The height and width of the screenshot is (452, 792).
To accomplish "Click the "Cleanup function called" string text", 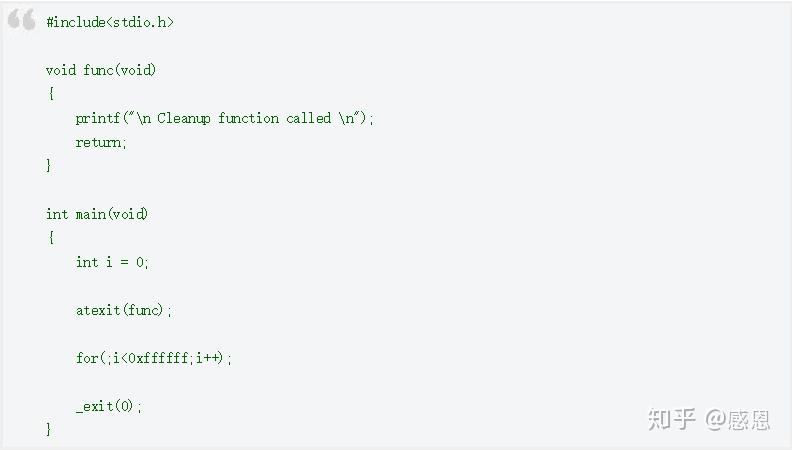I will 243,118.
